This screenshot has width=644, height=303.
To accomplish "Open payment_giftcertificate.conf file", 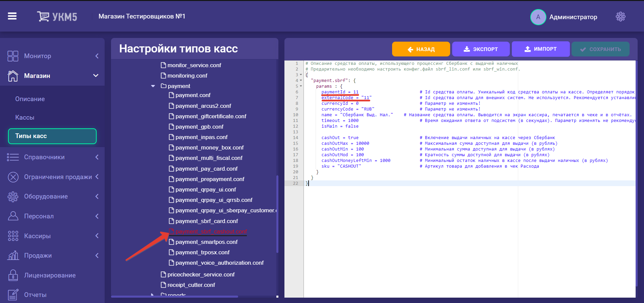I will click(x=211, y=116).
